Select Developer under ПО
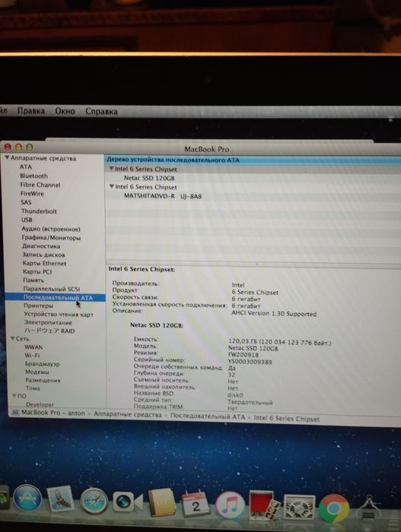Viewport: 401px width, 532px height. [x=40, y=404]
